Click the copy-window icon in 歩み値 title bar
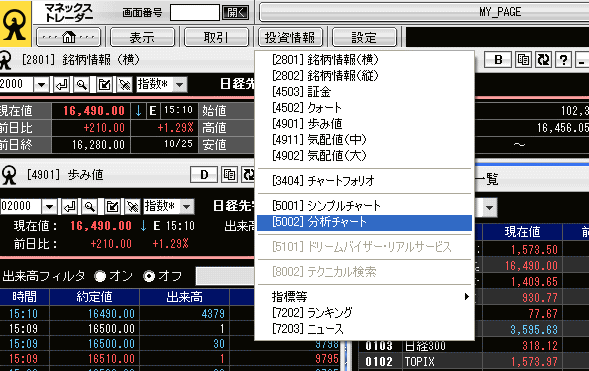This screenshot has width=589, height=371. [x=229, y=175]
